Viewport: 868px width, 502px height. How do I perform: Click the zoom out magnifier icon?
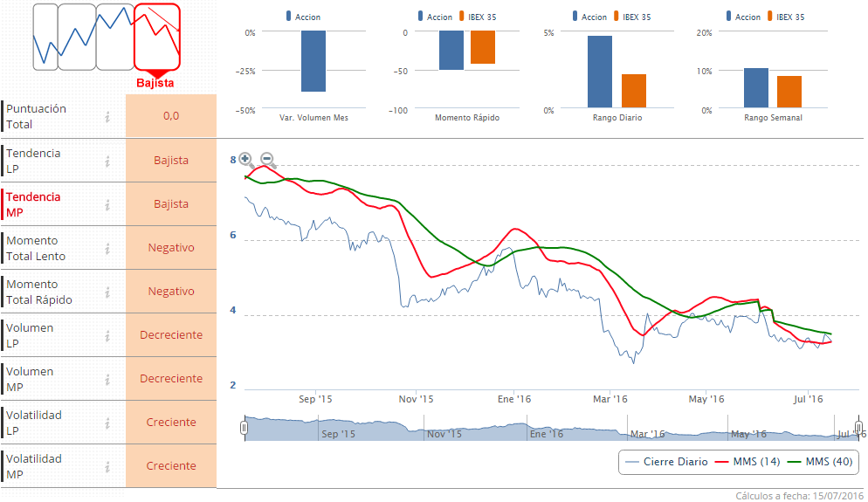click(x=267, y=160)
